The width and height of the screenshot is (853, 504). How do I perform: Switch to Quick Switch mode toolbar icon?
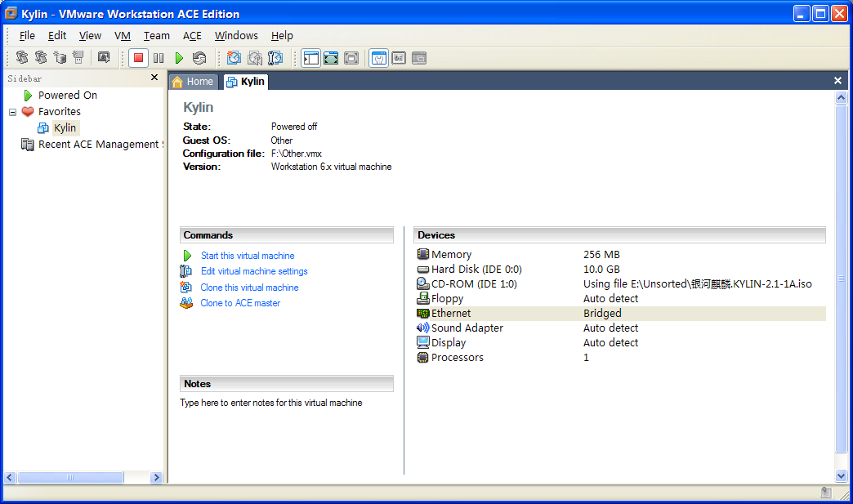pos(331,58)
